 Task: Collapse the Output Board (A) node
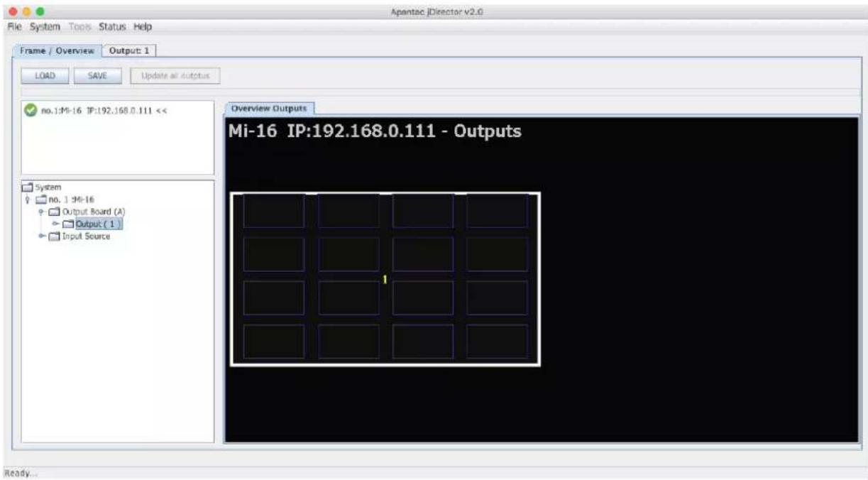pos(43,212)
